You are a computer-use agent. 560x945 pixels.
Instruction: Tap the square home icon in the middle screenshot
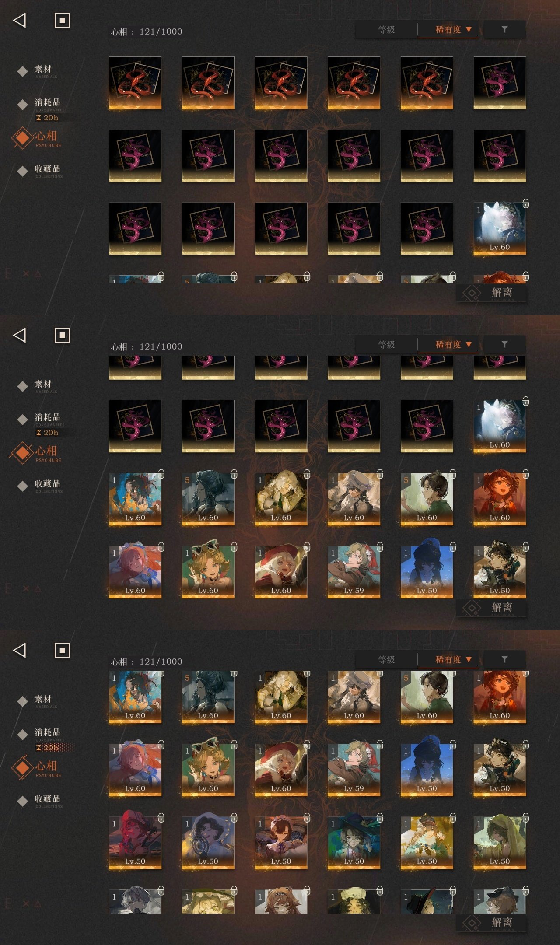pyautogui.click(x=62, y=336)
